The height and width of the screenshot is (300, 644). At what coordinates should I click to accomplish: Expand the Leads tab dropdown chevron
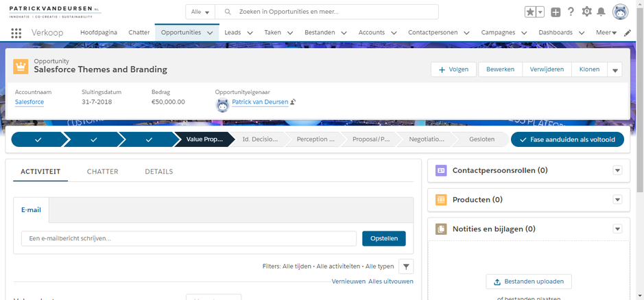pyautogui.click(x=250, y=33)
